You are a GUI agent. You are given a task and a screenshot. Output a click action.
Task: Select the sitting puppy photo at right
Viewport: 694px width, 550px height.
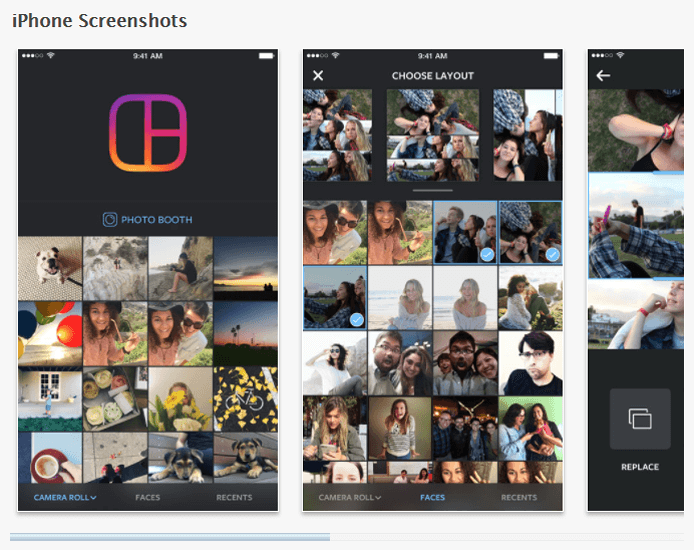(246, 458)
